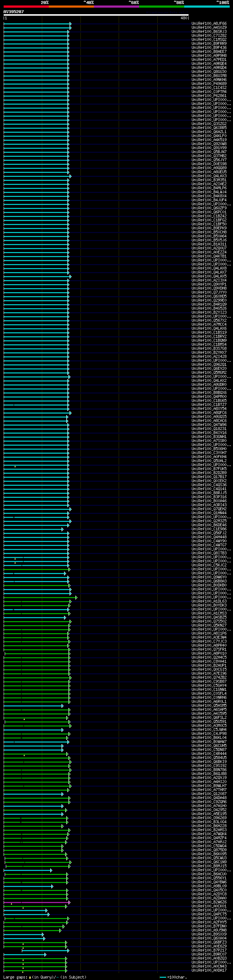Pick the UniRef100_A7WQK4 hit label
This screenshot has height=980, width=233.
(x=209, y=834)
